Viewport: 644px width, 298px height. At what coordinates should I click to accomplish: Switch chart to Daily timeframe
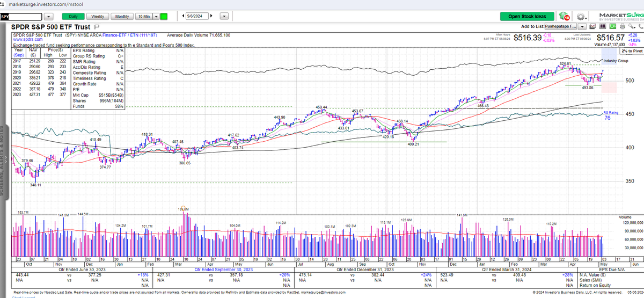coord(72,17)
